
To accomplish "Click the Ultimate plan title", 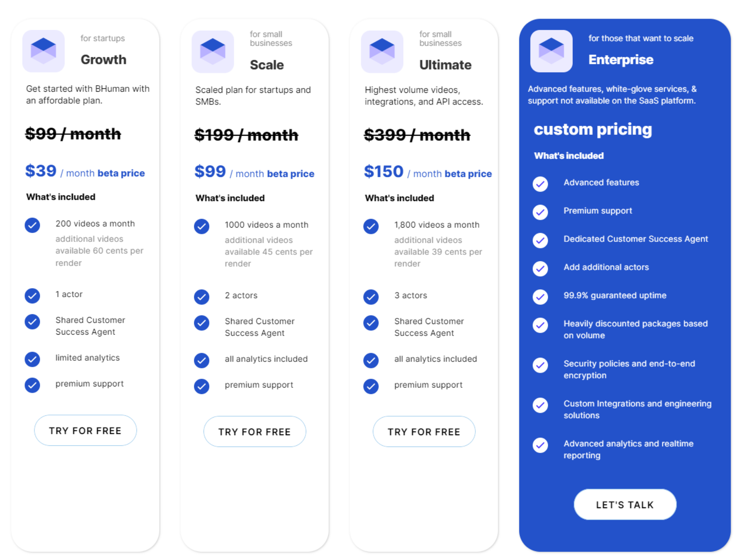I will [445, 65].
